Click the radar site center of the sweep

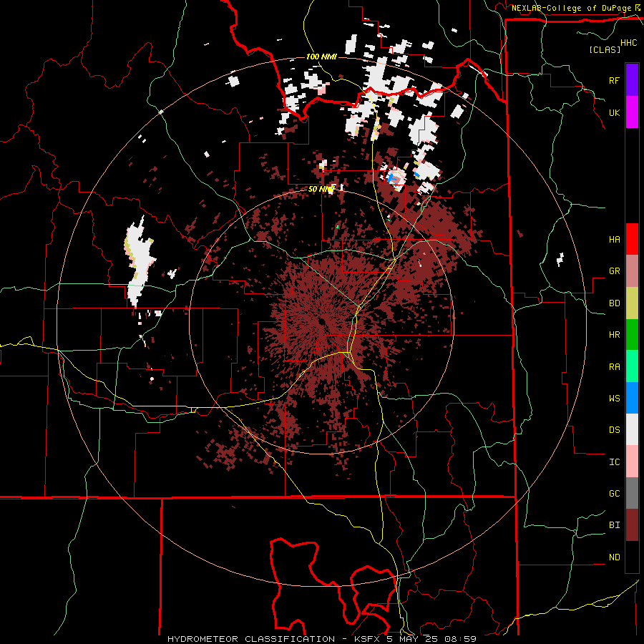(321, 321)
